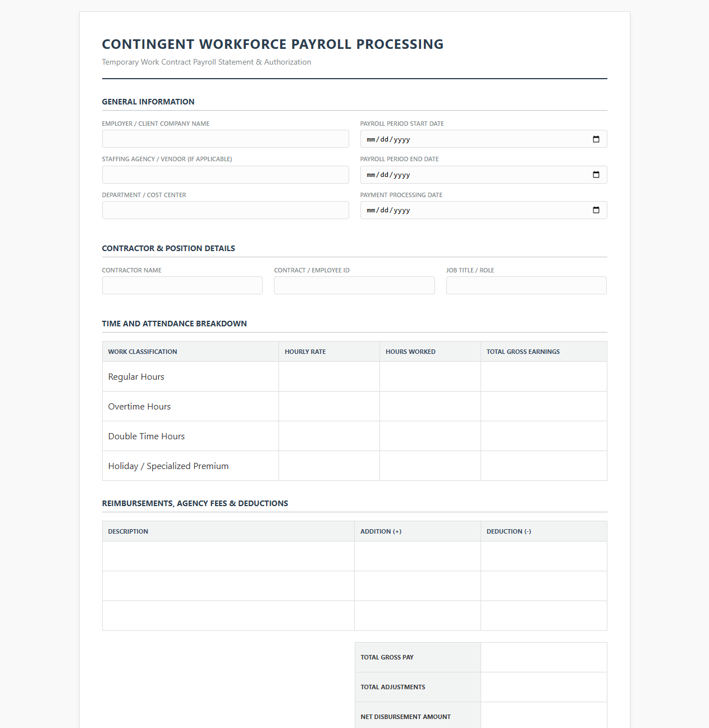Viewport: 709px width, 728px height.
Task: Focus the Contractor Name input
Action: pyautogui.click(x=182, y=285)
